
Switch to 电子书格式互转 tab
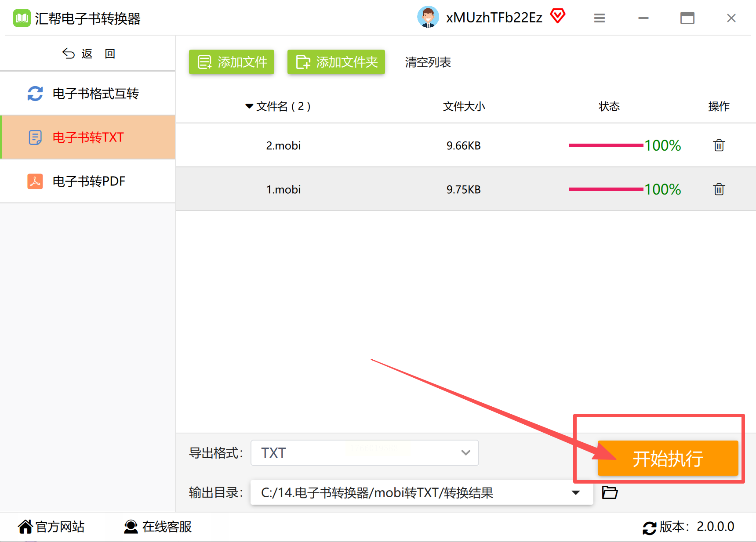pyautogui.click(x=87, y=93)
